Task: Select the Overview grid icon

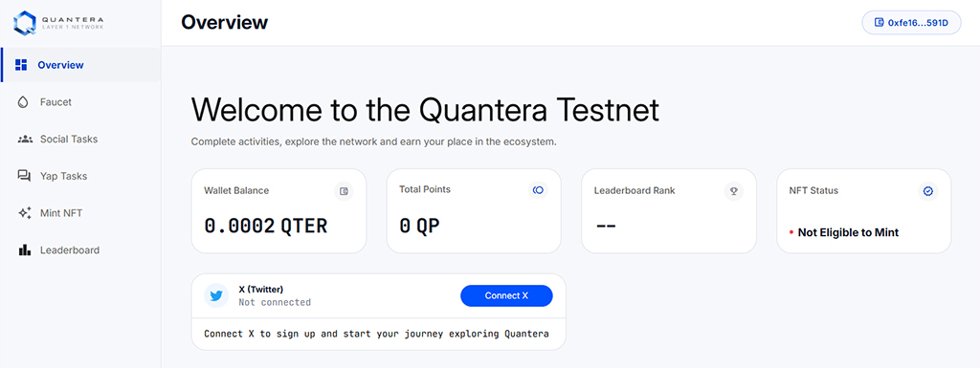Action: pos(21,65)
